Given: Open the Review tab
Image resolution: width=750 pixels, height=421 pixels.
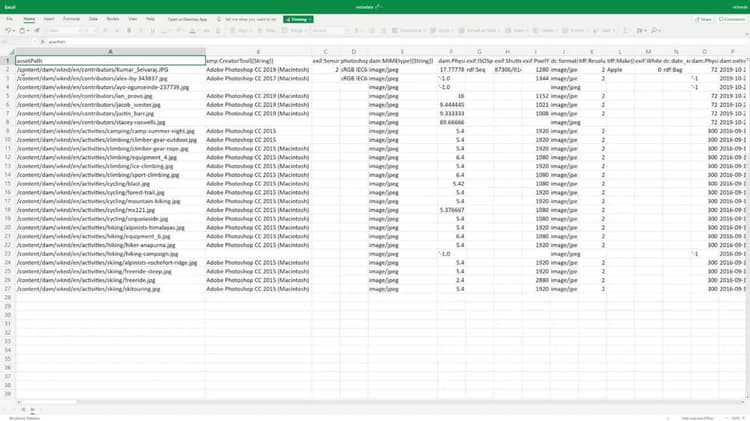Looking at the screenshot, I should click(113, 19).
